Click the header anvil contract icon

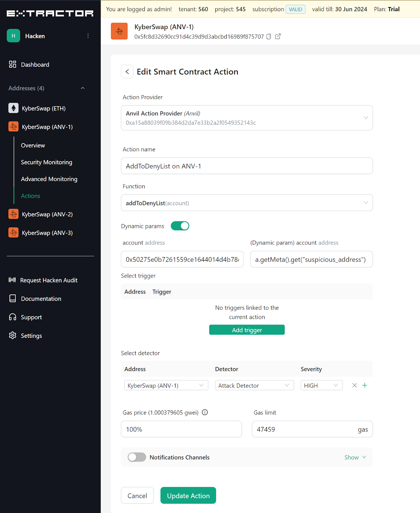click(119, 31)
